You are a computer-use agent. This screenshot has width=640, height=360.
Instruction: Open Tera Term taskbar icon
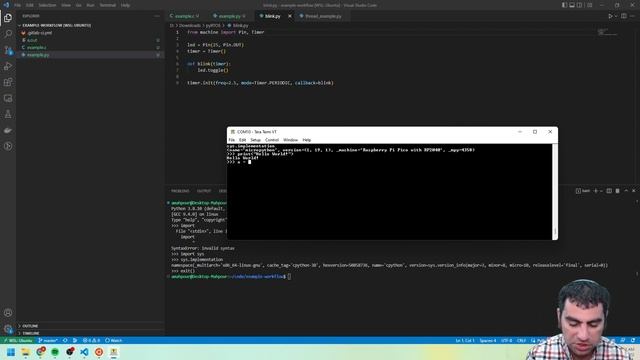pos(113,352)
